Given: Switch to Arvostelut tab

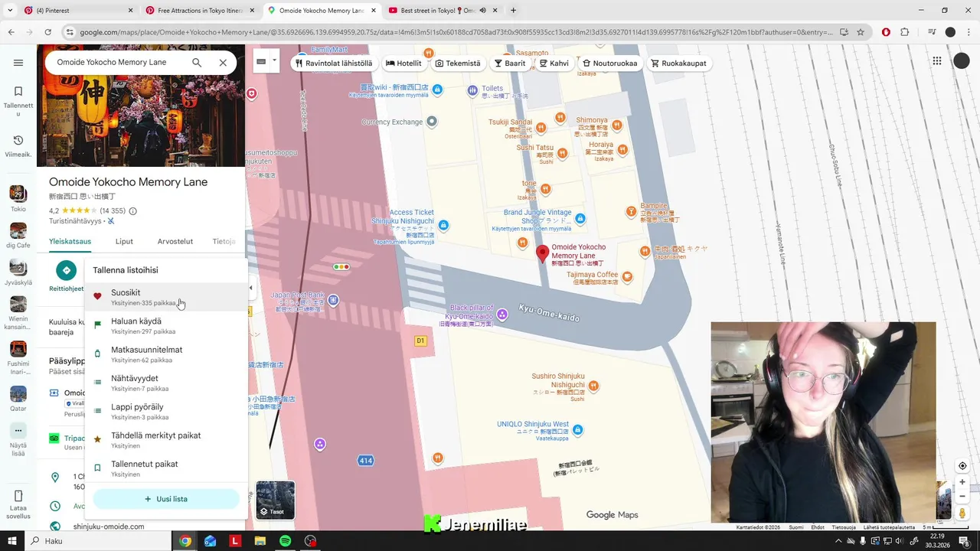Looking at the screenshot, I should [x=175, y=241].
